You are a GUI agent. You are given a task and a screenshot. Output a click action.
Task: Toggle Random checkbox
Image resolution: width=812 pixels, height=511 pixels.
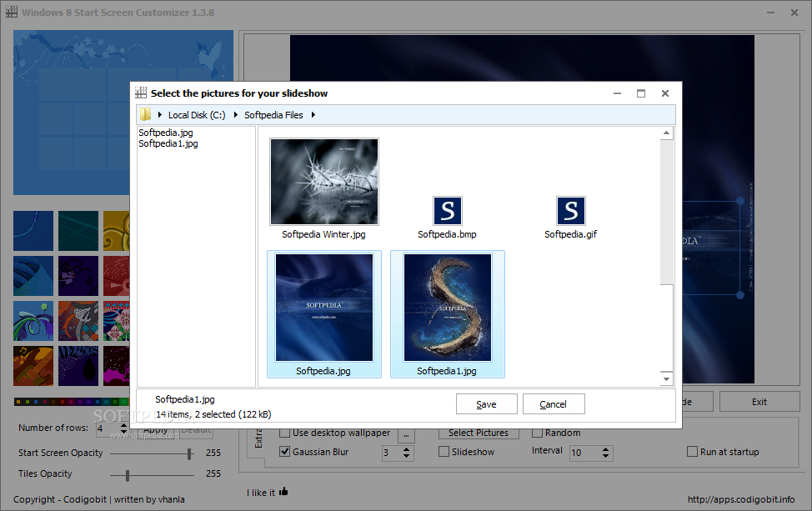tap(537, 433)
